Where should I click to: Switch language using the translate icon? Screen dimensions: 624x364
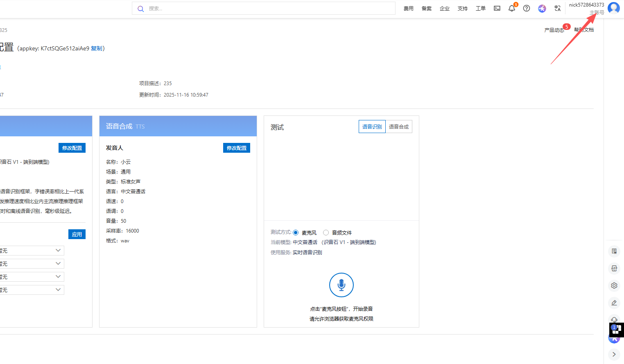(x=557, y=8)
